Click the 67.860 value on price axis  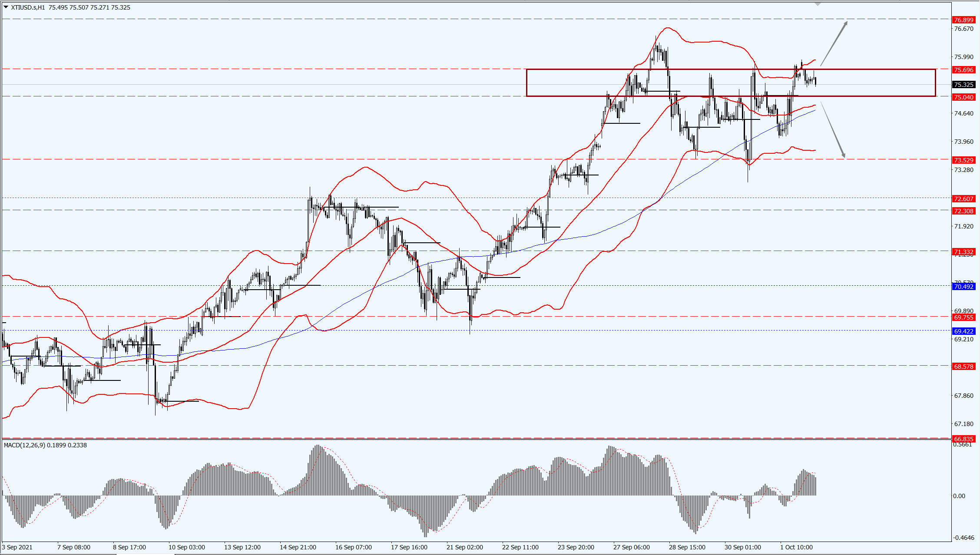[x=963, y=396]
